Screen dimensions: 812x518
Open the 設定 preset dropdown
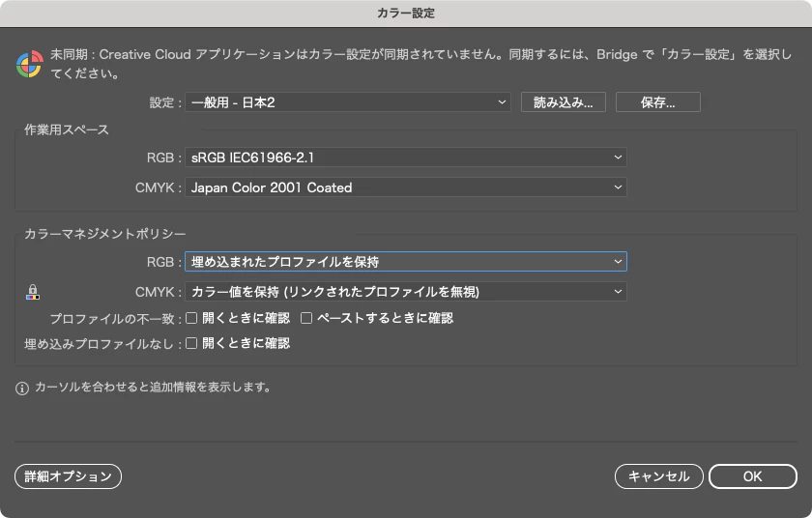pyautogui.click(x=347, y=101)
